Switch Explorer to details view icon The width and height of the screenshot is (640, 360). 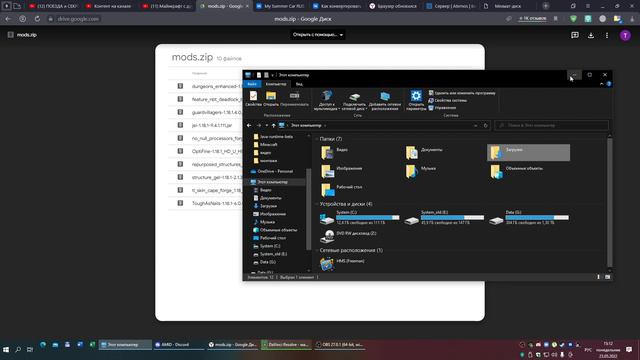pos(598,277)
